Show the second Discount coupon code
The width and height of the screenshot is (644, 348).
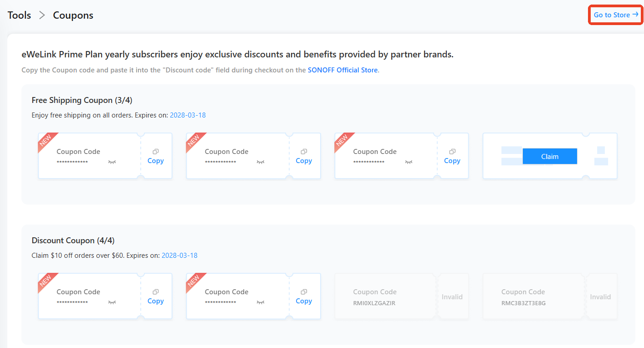pyautogui.click(x=261, y=302)
